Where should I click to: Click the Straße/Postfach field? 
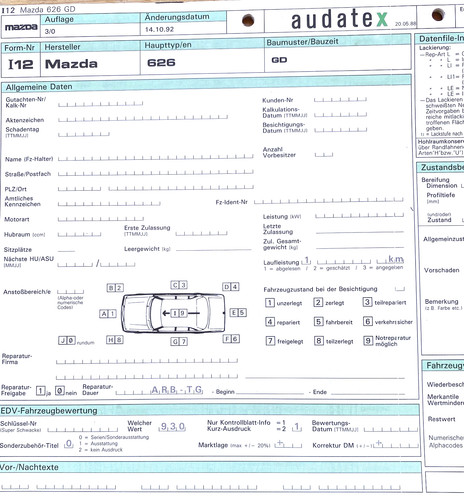[156, 173]
